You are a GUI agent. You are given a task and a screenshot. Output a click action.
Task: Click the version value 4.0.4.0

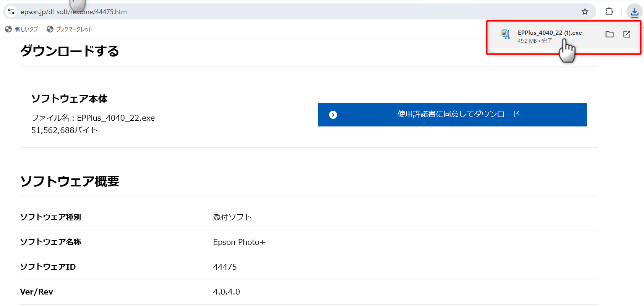coord(226,292)
